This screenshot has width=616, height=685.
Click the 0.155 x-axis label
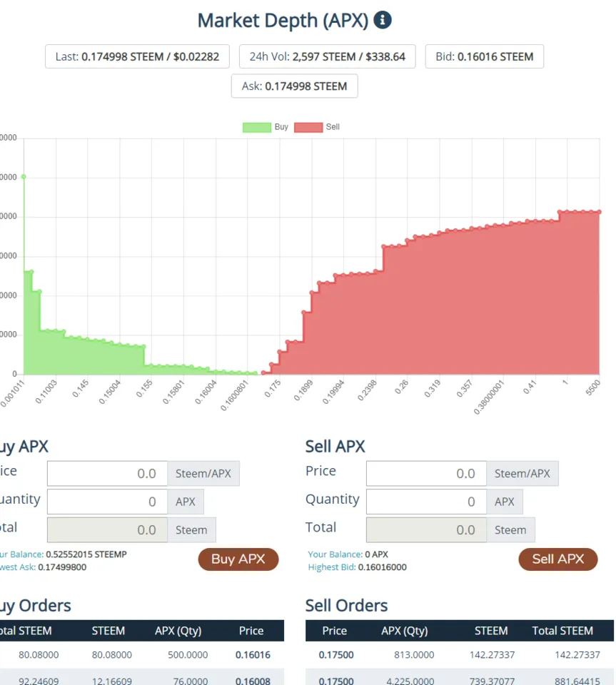click(x=144, y=388)
